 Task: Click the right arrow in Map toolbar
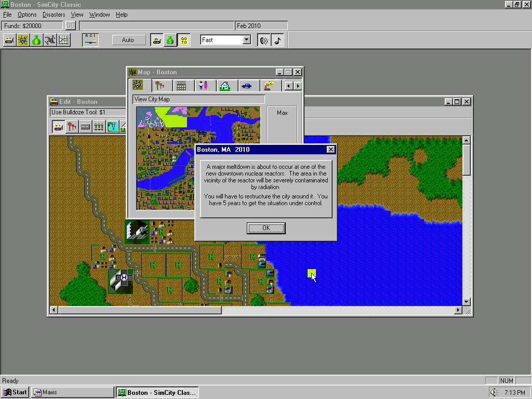click(298, 85)
